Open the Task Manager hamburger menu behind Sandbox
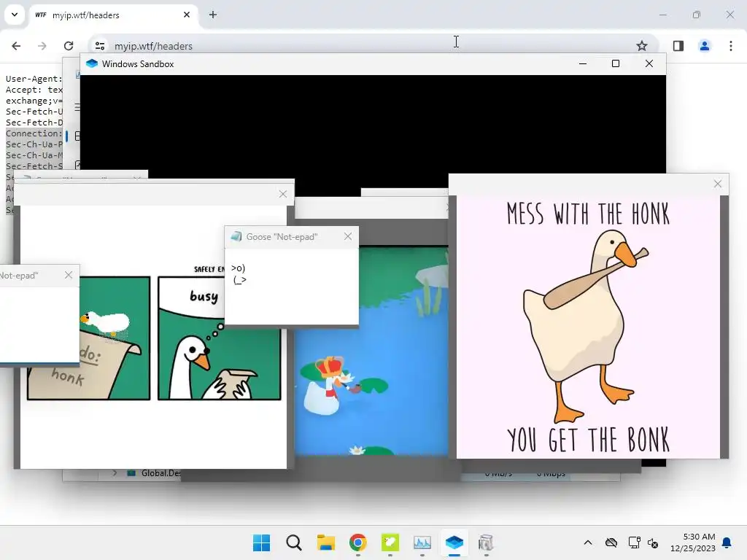747x560 pixels. coord(77,107)
